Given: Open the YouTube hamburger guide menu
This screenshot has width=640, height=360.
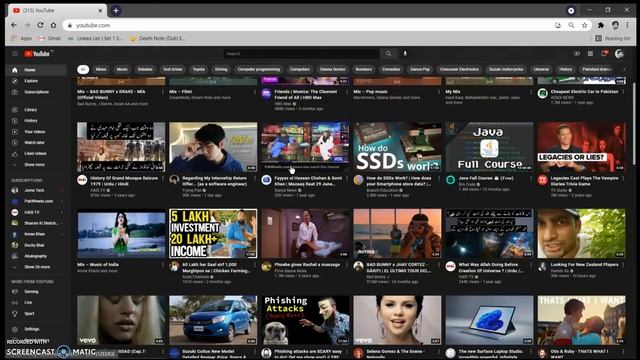Looking at the screenshot, I should pyautogui.click(x=15, y=53).
